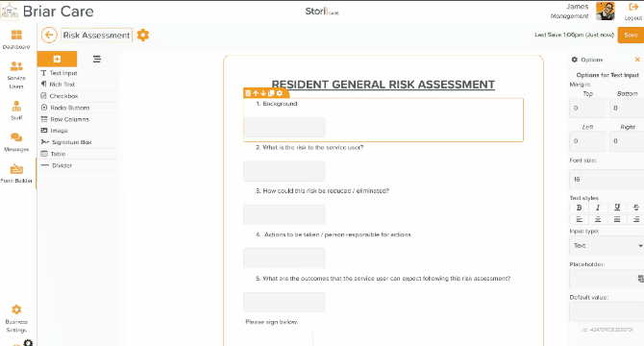
Task: Switch to the add-elements tab with plus icon
Action: pyautogui.click(x=57, y=59)
